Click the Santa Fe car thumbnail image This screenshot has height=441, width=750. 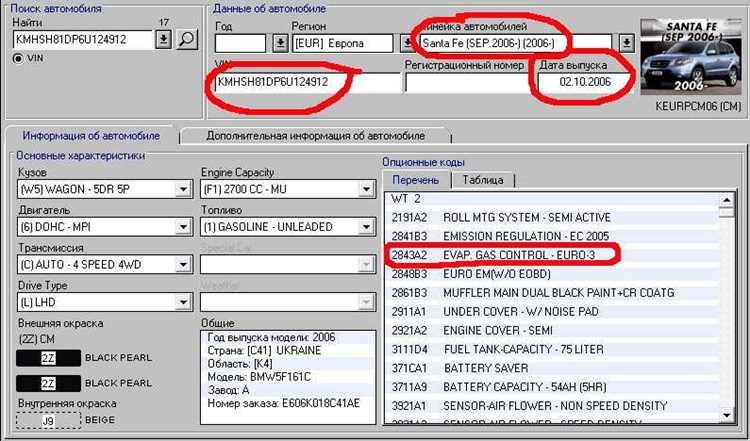pos(692,52)
